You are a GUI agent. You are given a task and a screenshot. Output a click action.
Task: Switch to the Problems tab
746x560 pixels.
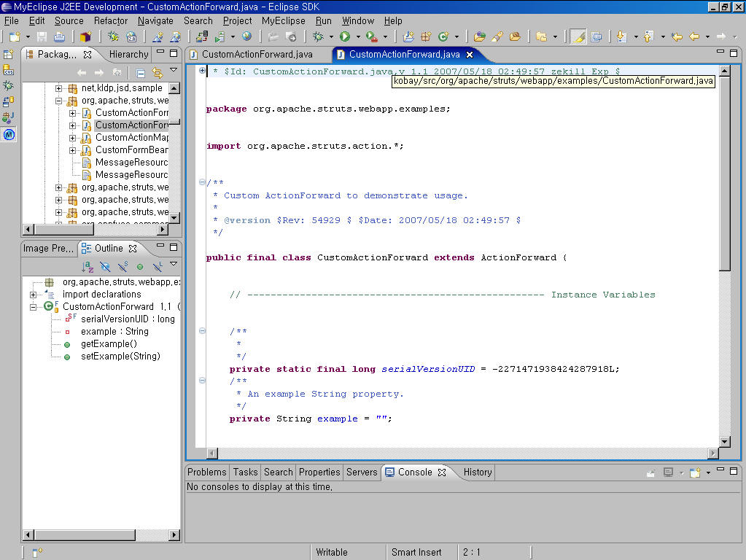(207, 472)
